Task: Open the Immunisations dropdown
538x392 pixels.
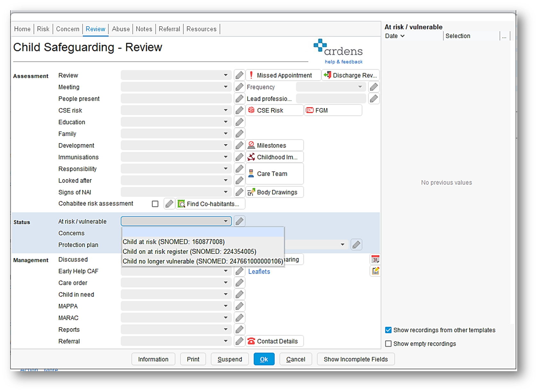Action: point(176,157)
